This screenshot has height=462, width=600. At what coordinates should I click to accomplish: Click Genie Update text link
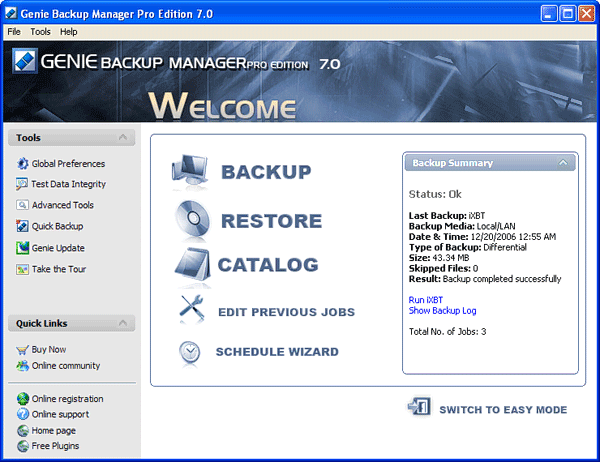coord(58,248)
